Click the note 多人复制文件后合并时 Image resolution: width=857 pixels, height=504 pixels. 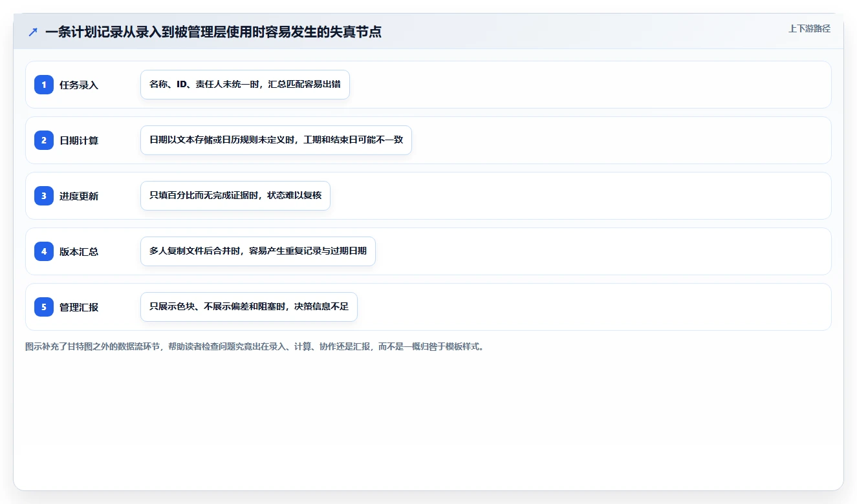[258, 251]
